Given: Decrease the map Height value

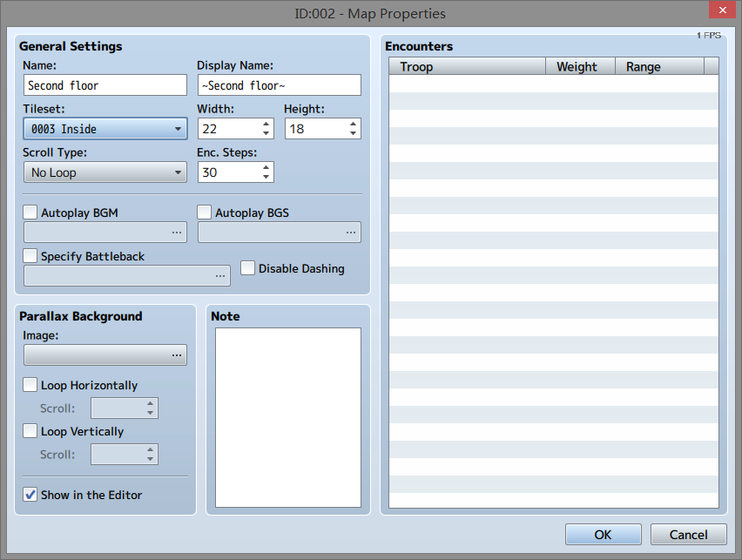Looking at the screenshot, I should click(353, 133).
